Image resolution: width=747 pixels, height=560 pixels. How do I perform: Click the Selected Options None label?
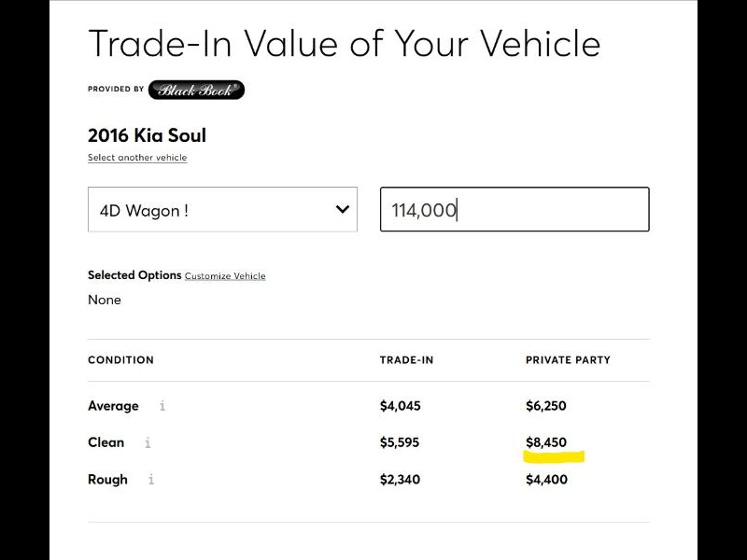[x=105, y=300]
